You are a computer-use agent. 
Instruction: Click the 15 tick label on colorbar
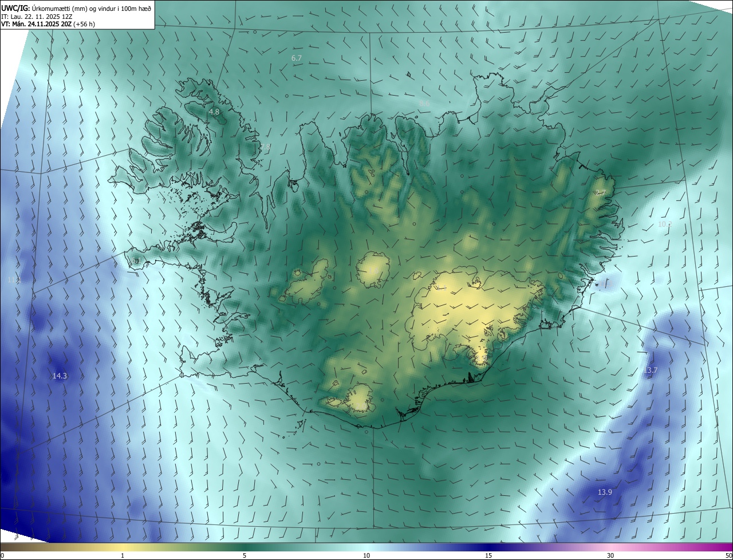(488, 555)
